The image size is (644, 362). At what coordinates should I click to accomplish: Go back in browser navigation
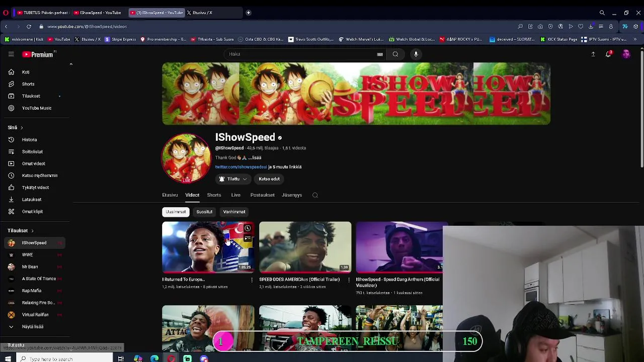coord(6,26)
